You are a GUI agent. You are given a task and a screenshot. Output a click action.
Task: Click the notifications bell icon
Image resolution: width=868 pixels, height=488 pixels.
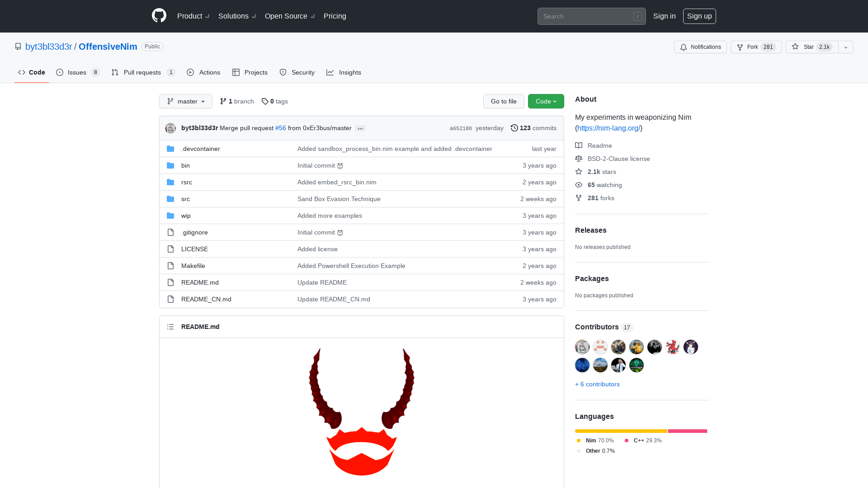point(684,47)
